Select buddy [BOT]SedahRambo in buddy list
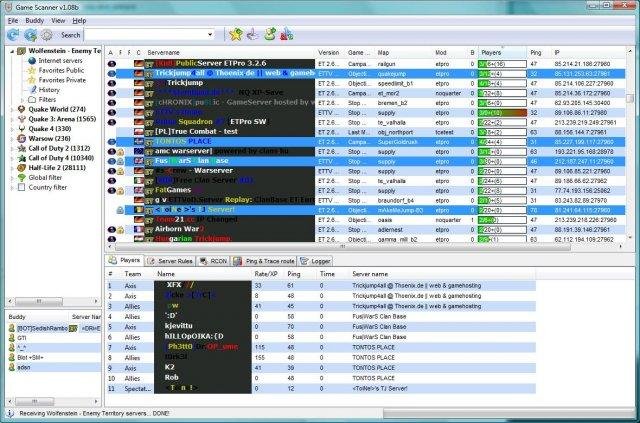This screenshot has height=423, width=640. tap(53, 328)
